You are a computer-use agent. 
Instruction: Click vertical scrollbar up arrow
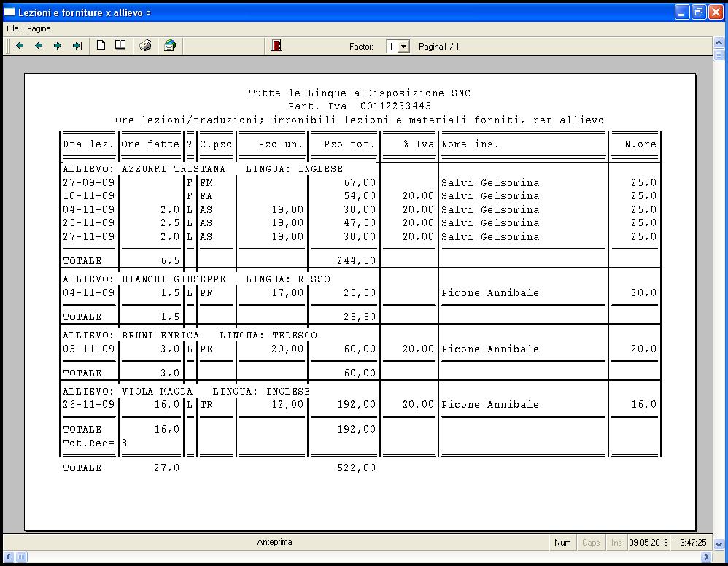pos(719,42)
